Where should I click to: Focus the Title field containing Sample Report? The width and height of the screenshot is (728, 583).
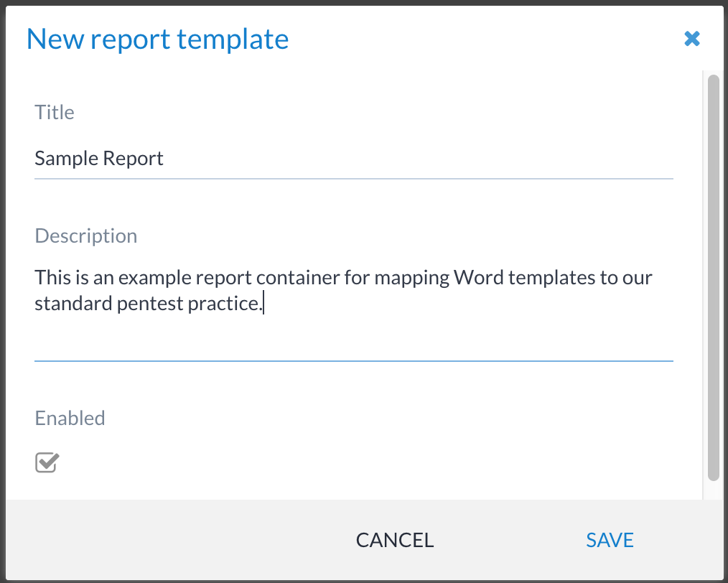353,158
